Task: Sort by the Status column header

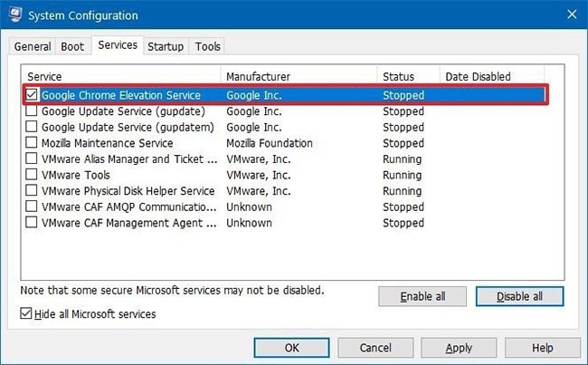Action: 408,77
